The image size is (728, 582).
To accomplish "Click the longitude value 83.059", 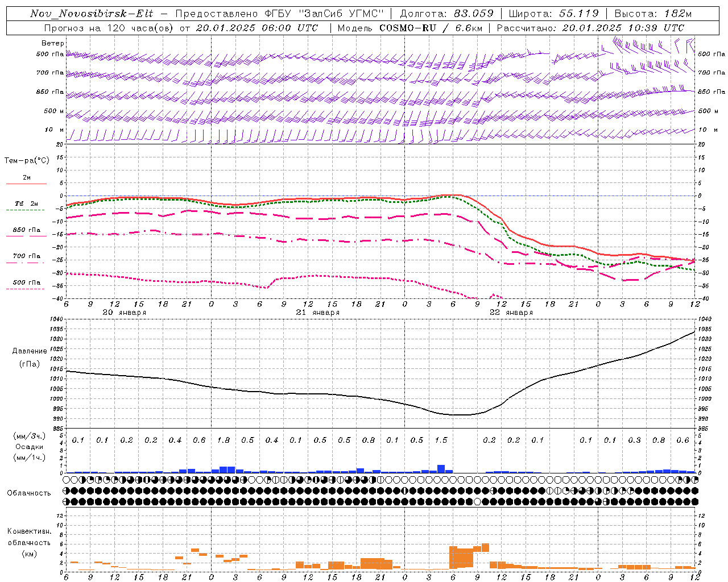I will point(474,14).
